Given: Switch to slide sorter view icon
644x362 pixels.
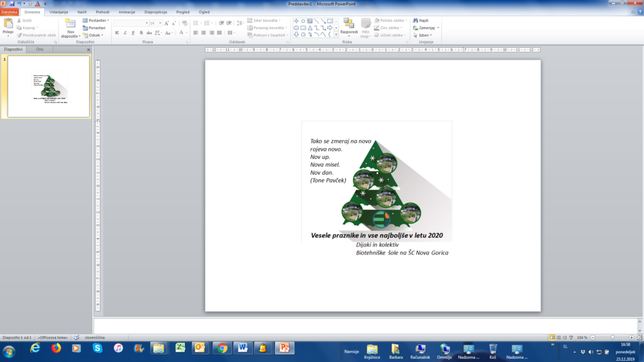Looking at the screenshot, I should [x=558, y=337].
